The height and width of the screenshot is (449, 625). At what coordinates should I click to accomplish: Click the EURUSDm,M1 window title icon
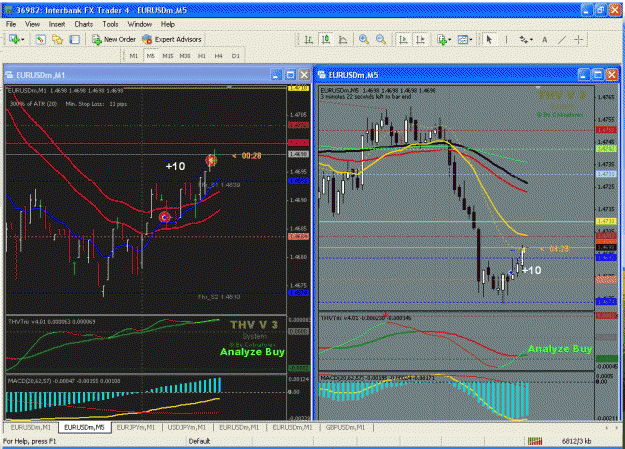[x=9, y=75]
